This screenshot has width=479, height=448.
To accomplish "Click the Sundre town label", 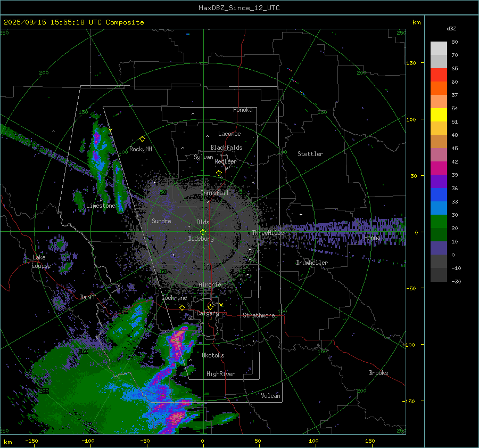I will tap(161, 221).
